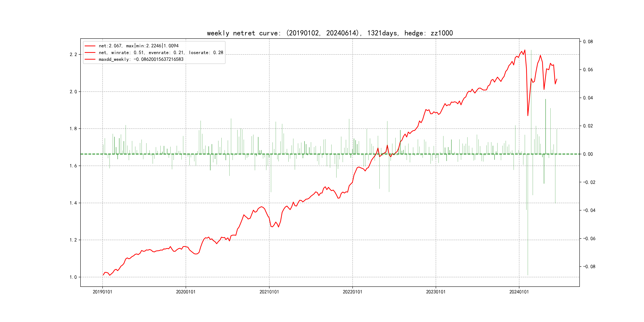Click the 2.2 left axis tick label
Viewport: 644px width, 322px height.
point(73,54)
